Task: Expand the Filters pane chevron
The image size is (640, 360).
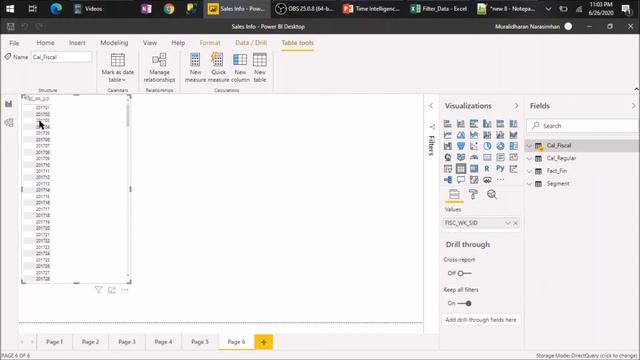Action: point(431,106)
